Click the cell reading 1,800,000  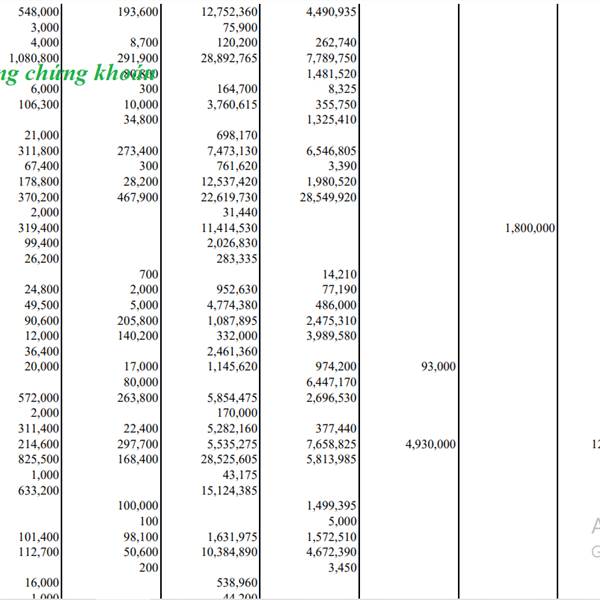530,228
